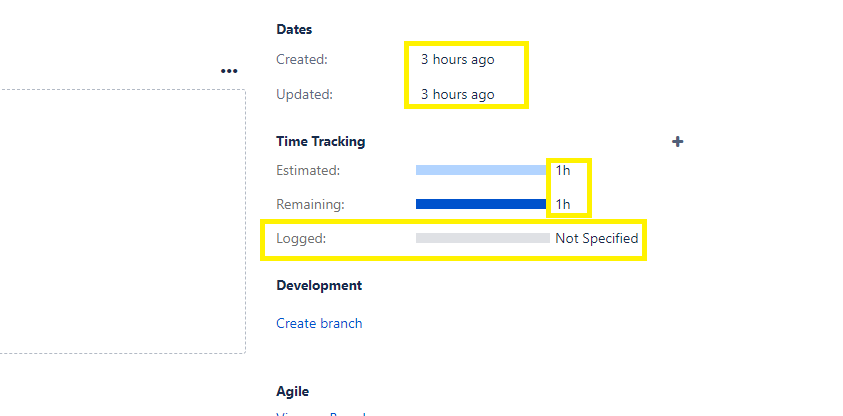The height and width of the screenshot is (416, 843).
Task: Click the Dates section heading
Action: 294,30
